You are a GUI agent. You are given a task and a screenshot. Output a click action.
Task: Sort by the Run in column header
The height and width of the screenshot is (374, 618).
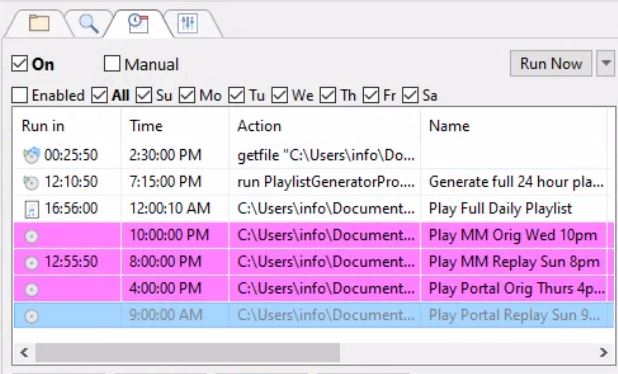click(67, 126)
